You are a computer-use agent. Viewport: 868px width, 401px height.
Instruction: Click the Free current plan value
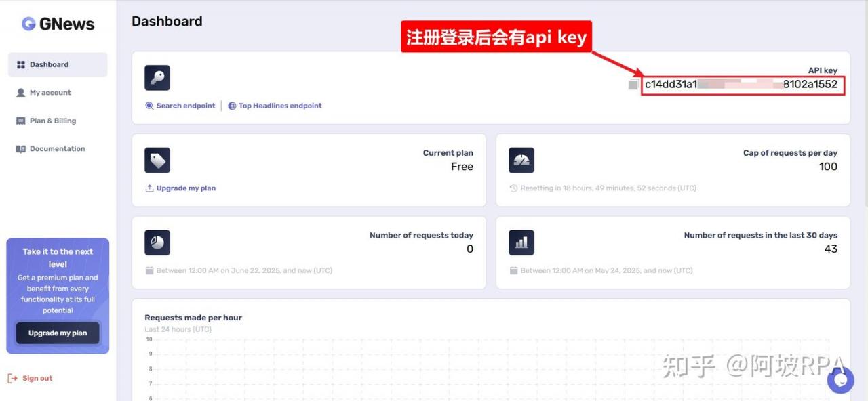(462, 167)
